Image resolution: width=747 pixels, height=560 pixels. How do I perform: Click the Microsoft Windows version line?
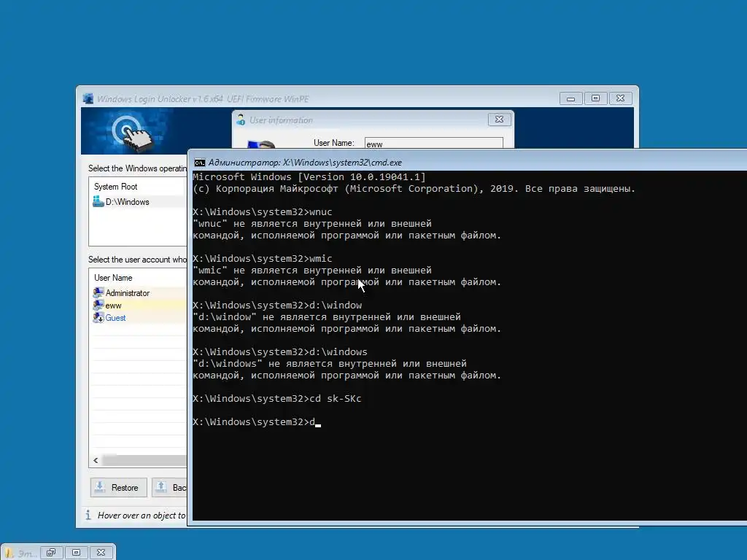point(309,176)
